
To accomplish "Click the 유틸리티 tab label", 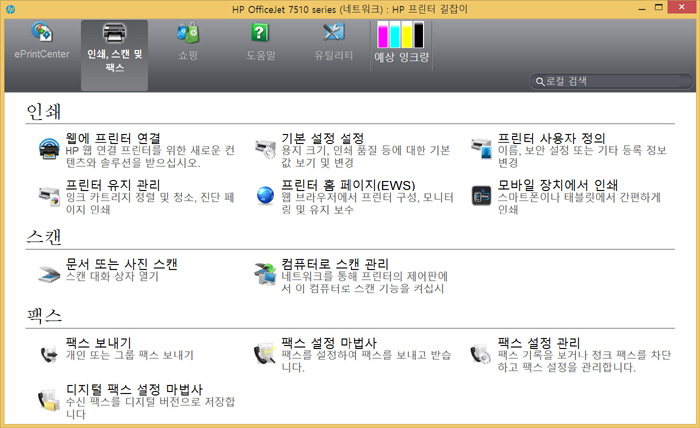I will pos(333,55).
